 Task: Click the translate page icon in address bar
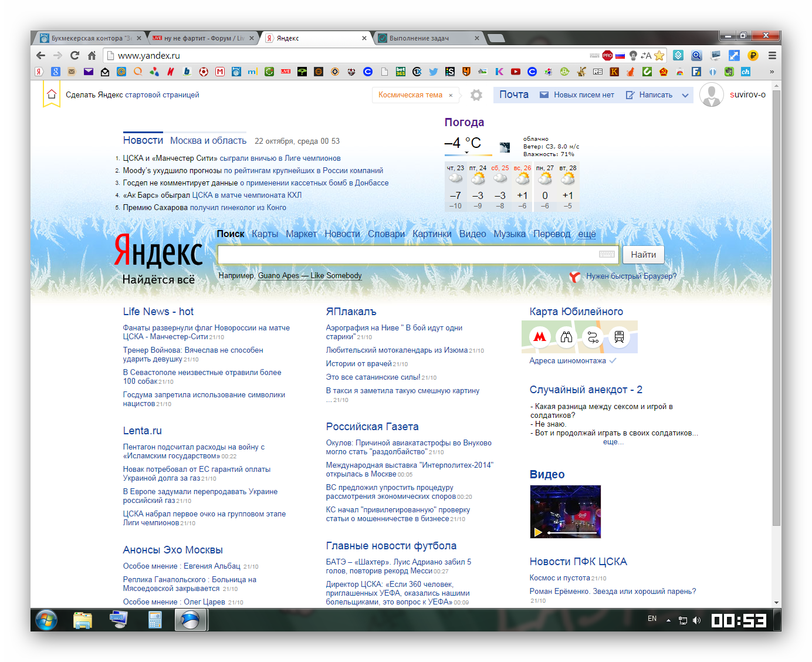(646, 55)
